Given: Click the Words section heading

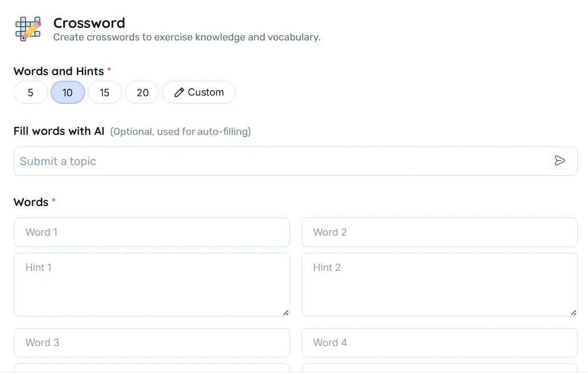Looking at the screenshot, I should tap(31, 202).
